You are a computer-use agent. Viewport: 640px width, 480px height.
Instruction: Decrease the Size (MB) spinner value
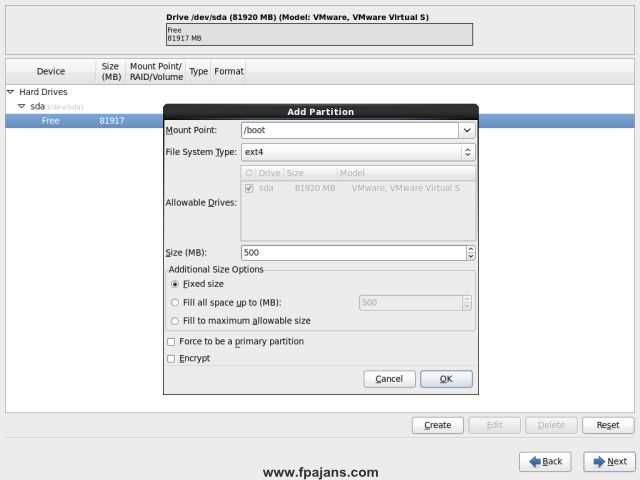click(x=471, y=256)
